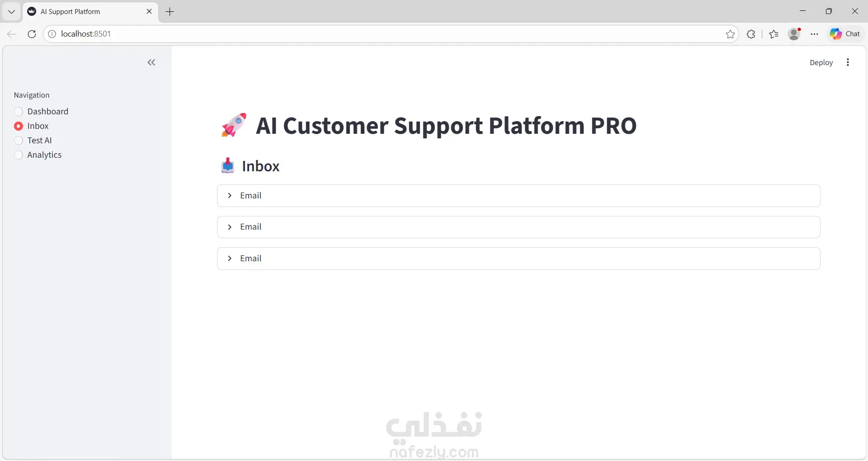Refresh the page using reload icon

(32, 34)
